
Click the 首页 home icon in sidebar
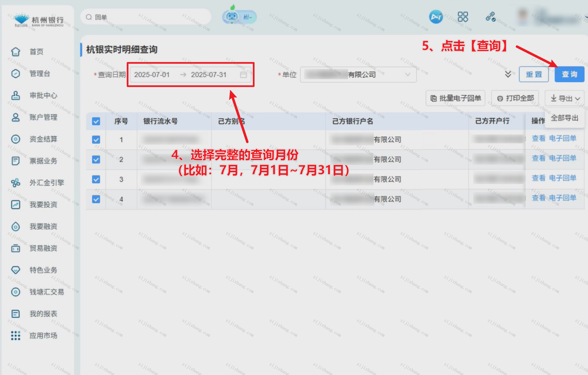[16, 52]
